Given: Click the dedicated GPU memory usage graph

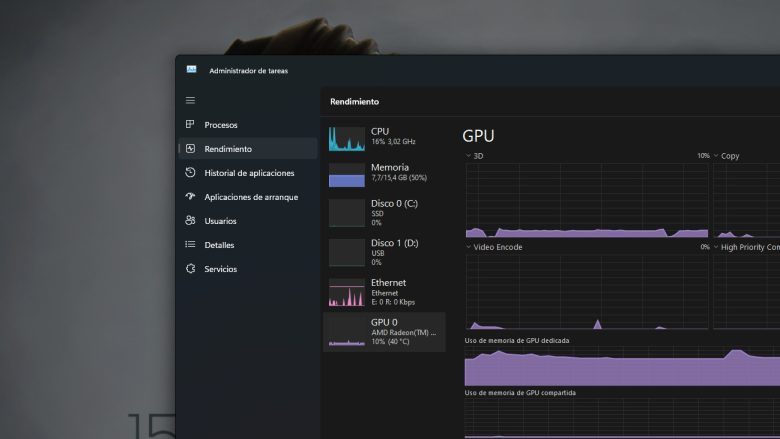Looking at the screenshot, I should point(620,366).
